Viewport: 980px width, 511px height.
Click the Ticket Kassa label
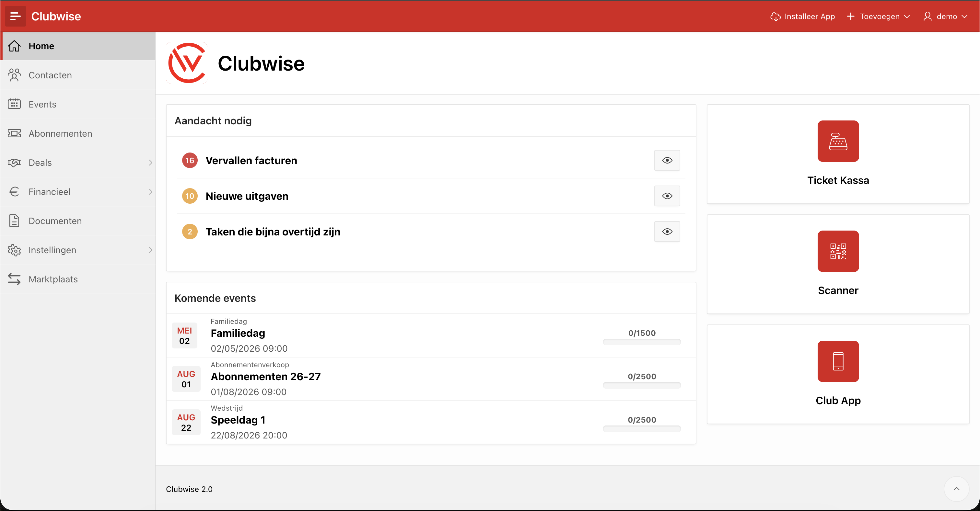(838, 180)
